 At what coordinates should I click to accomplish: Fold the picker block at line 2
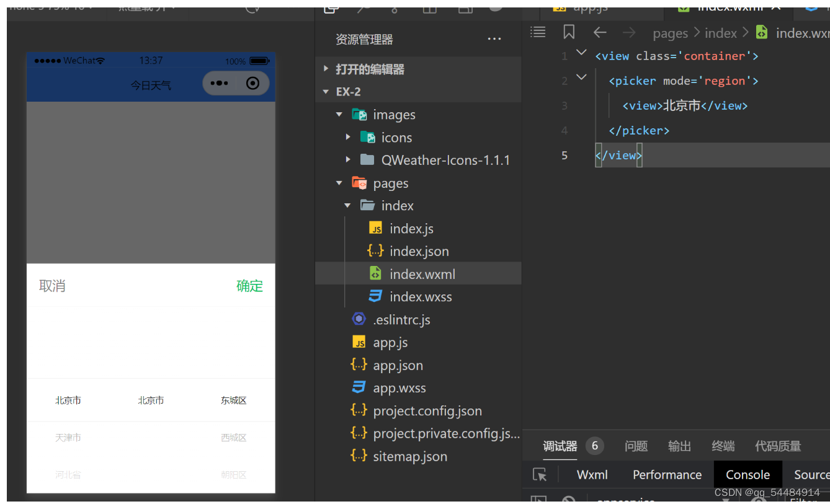tap(581, 77)
